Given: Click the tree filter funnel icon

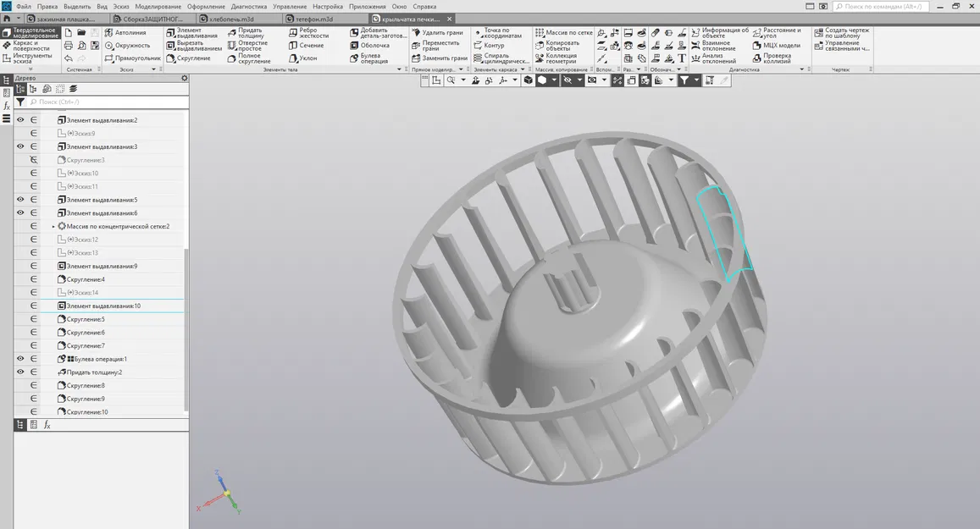Looking at the screenshot, I should (x=20, y=102).
